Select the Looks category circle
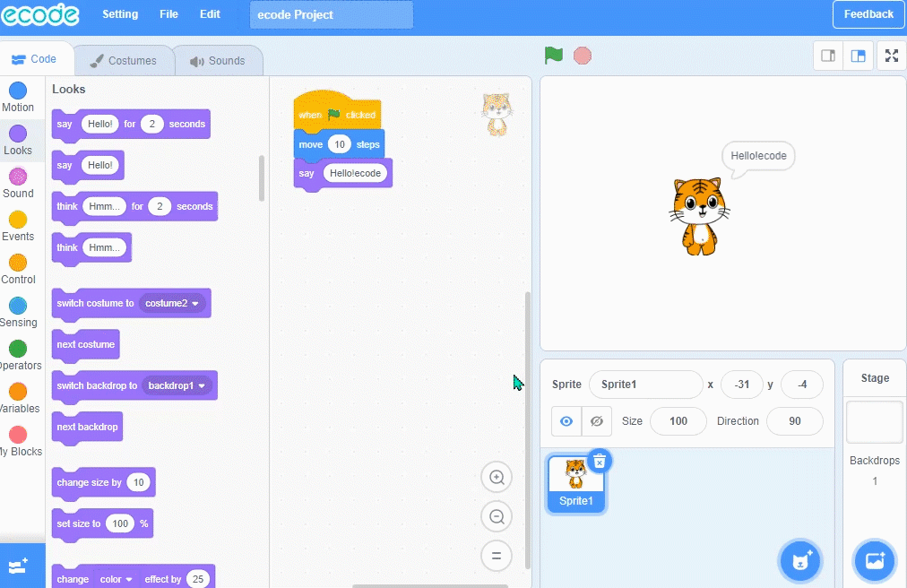The height and width of the screenshot is (588, 907). (18, 134)
